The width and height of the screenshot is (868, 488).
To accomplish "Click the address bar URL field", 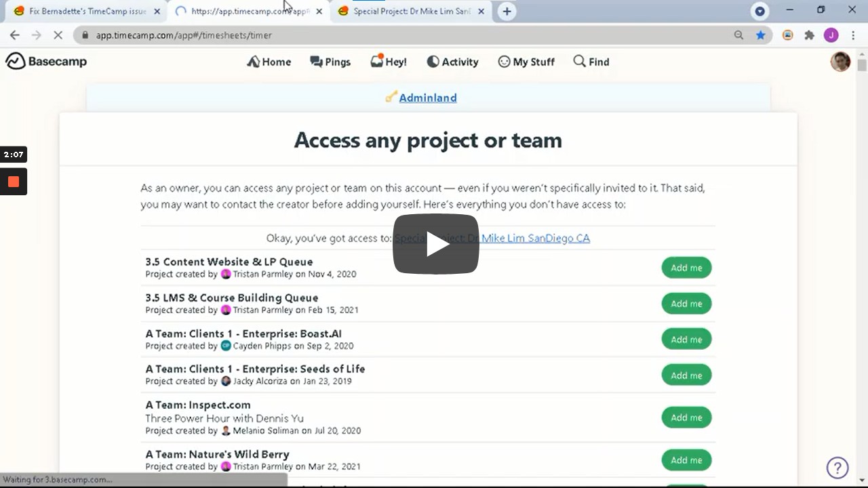I will [x=407, y=35].
